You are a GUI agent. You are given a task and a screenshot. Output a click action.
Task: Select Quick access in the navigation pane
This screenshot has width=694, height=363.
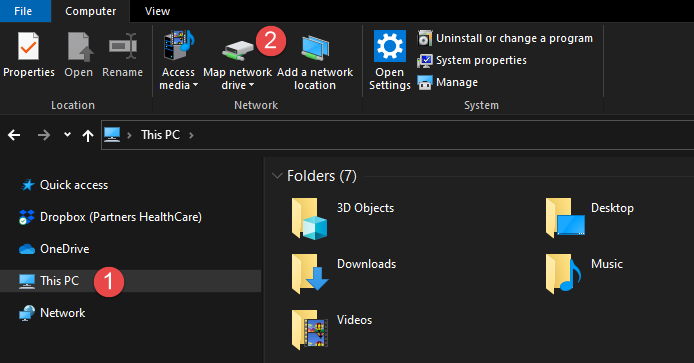pyautogui.click(x=64, y=185)
